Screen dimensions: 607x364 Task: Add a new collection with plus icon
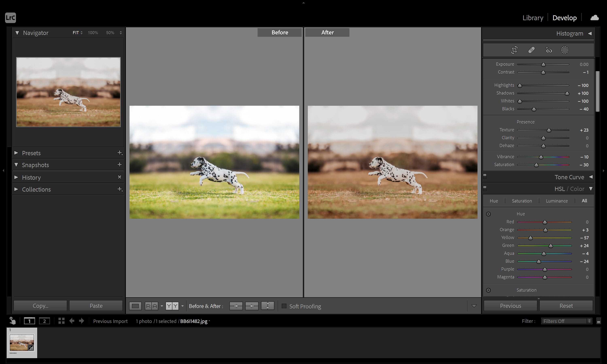(120, 189)
